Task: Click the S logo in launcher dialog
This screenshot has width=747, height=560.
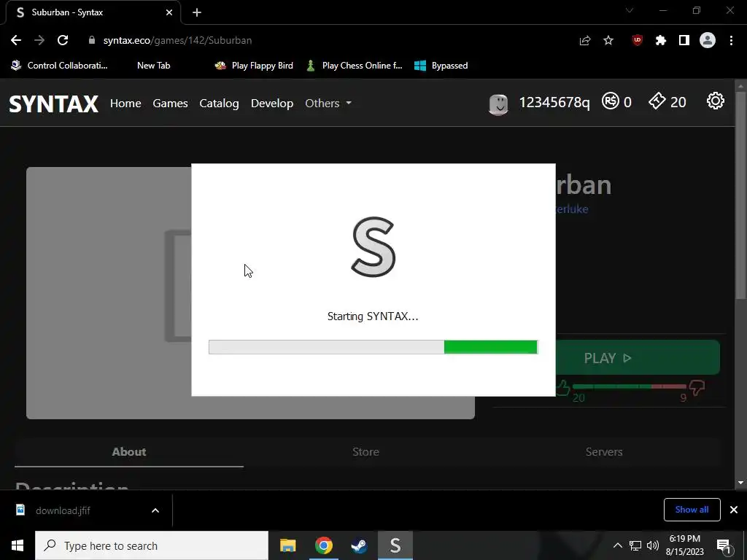Action: click(373, 247)
